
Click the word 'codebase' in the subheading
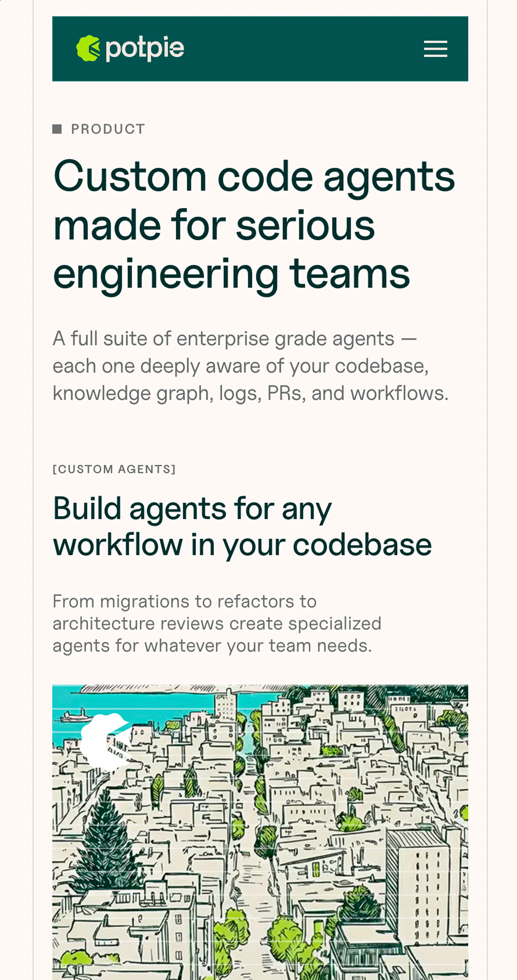(362, 545)
